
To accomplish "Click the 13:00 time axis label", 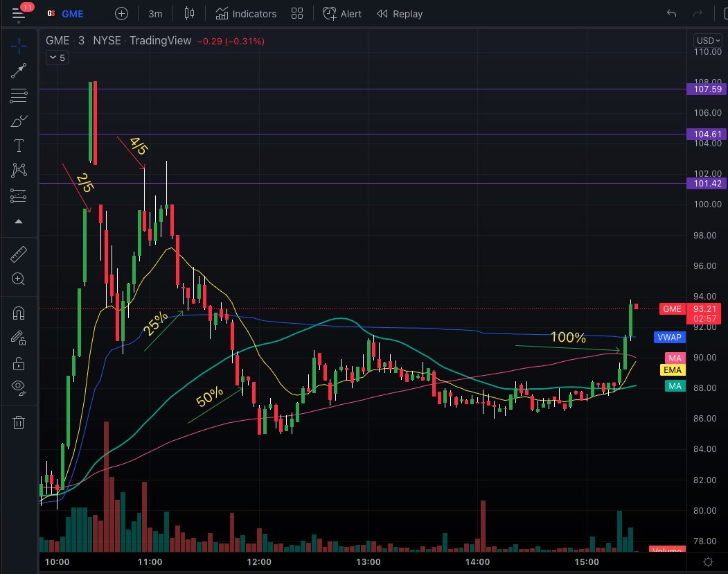I will pyautogui.click(x=369, y=562).
